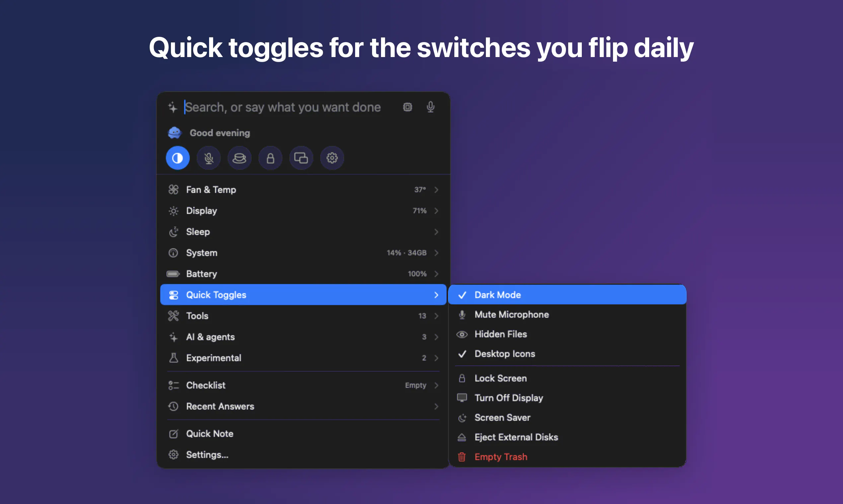Click the blue mascot avatar

[x=175, y=133]
